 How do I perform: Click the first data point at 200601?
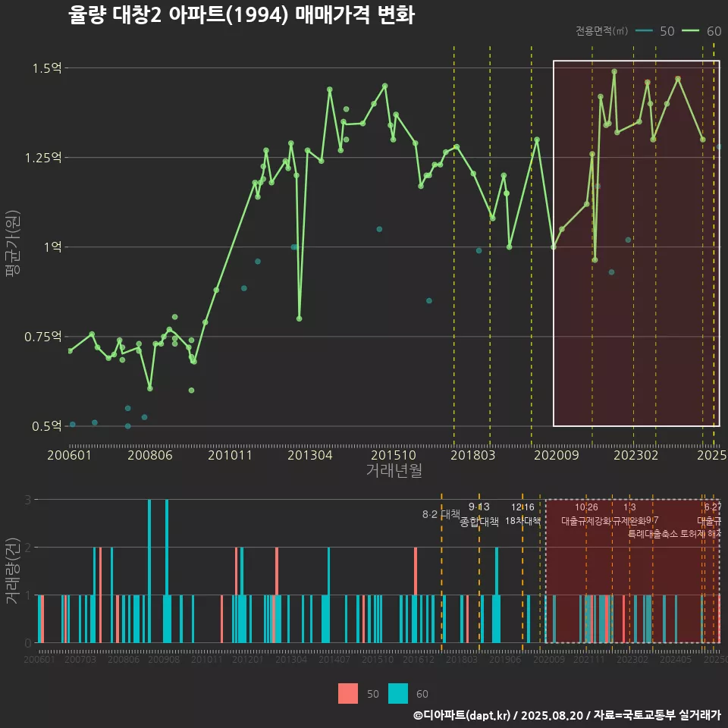tap(70, 350)
